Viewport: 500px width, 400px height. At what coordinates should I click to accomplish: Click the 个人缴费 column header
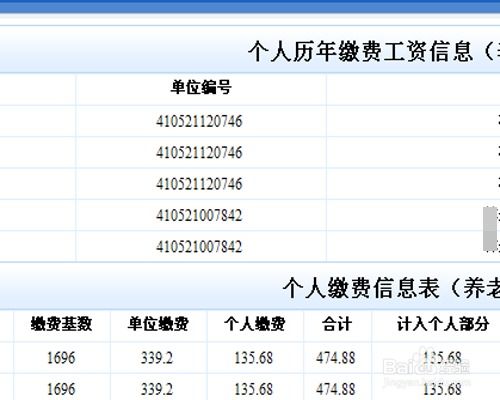pos(255,324)
